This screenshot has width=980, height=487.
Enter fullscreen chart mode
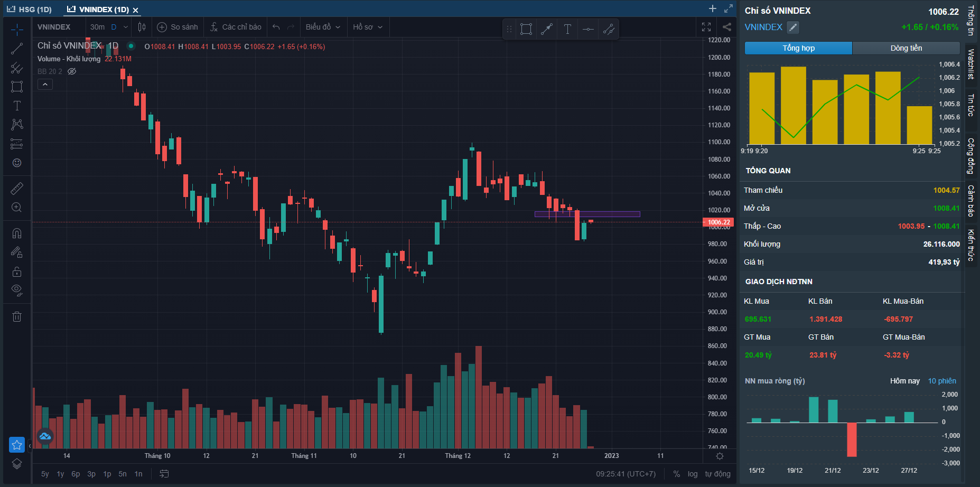706,27
